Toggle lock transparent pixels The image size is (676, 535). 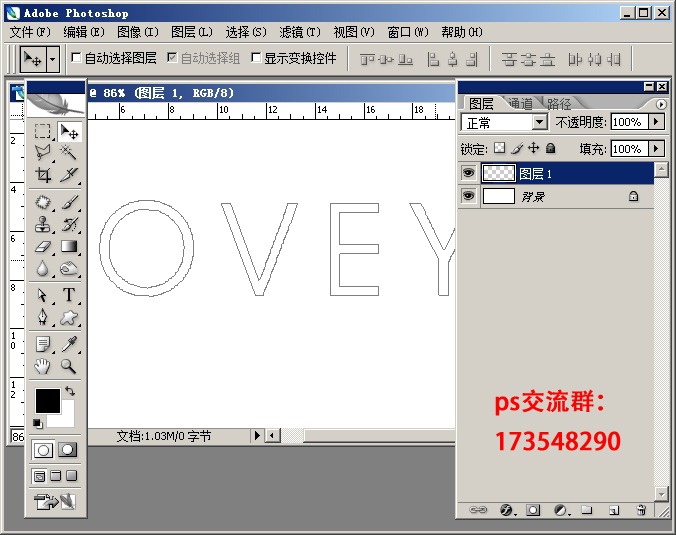[x=499, y=148]
